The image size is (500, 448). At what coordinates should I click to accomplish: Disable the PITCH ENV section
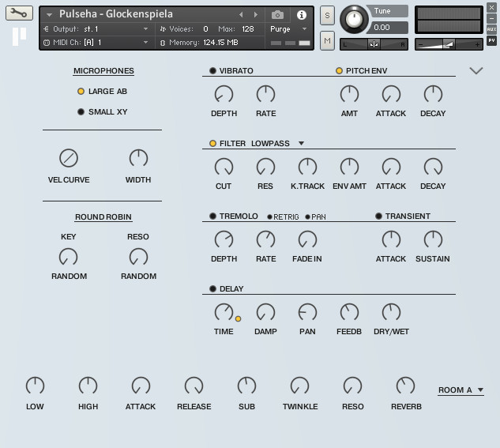[340, 71]
